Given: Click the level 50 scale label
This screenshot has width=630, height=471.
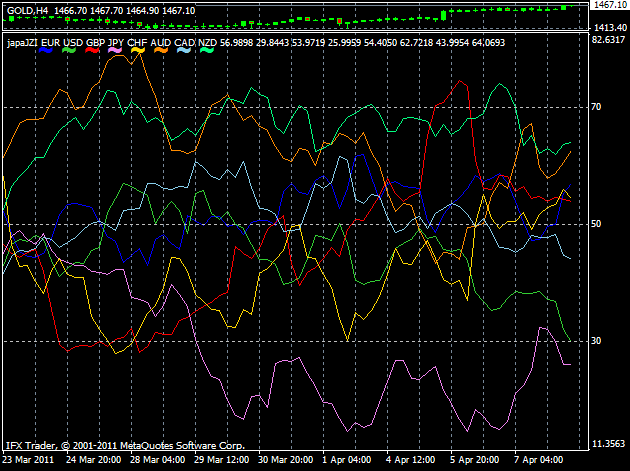Looking at the screenshot, I should tap(596, 224).
